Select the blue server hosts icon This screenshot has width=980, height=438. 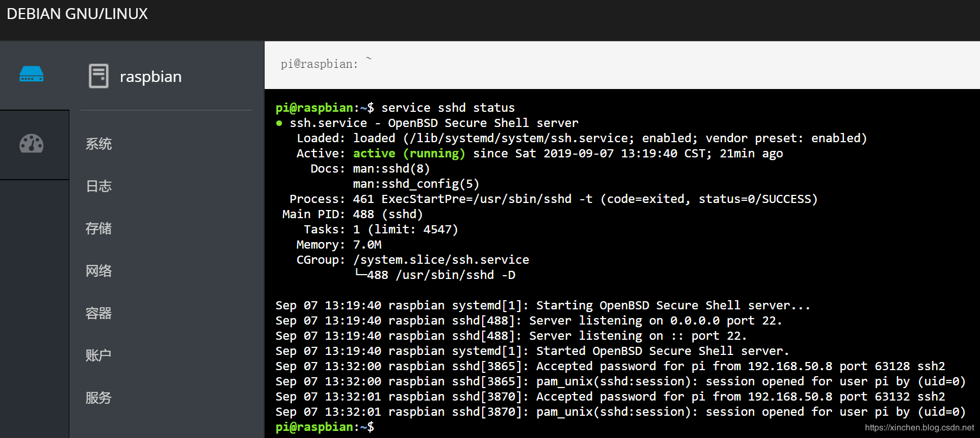(x=31, y=74)
